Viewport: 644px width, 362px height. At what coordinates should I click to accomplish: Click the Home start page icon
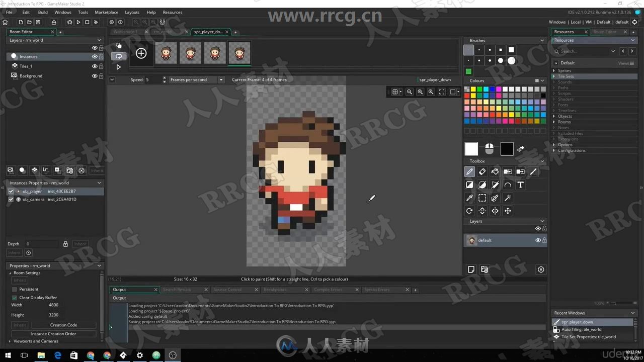click(x=5, y=22)
